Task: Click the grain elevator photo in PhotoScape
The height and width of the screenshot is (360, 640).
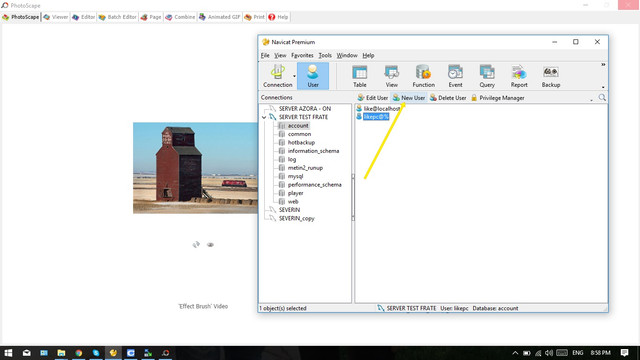Action: tap(195, 168)
